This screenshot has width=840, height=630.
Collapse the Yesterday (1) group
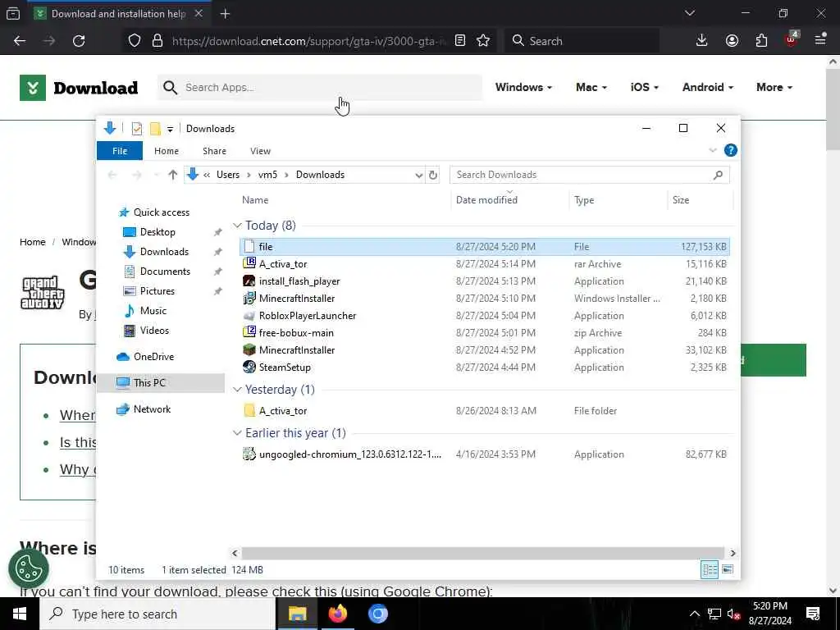click(237, 390)
